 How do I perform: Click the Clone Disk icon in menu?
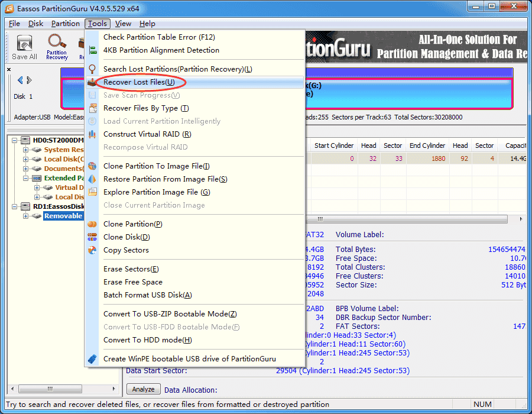[x=92, y=237]
